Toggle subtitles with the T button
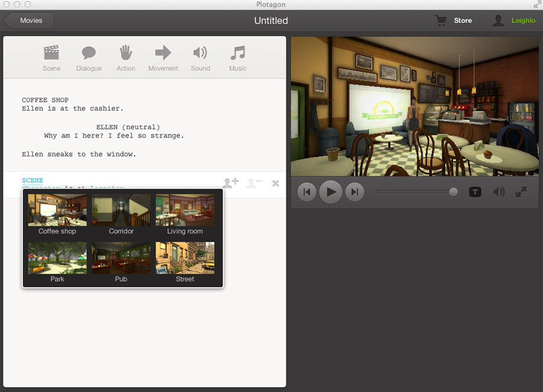Image resolution: width=543 pixels, height=392 pixels. (x=475, y=192)
